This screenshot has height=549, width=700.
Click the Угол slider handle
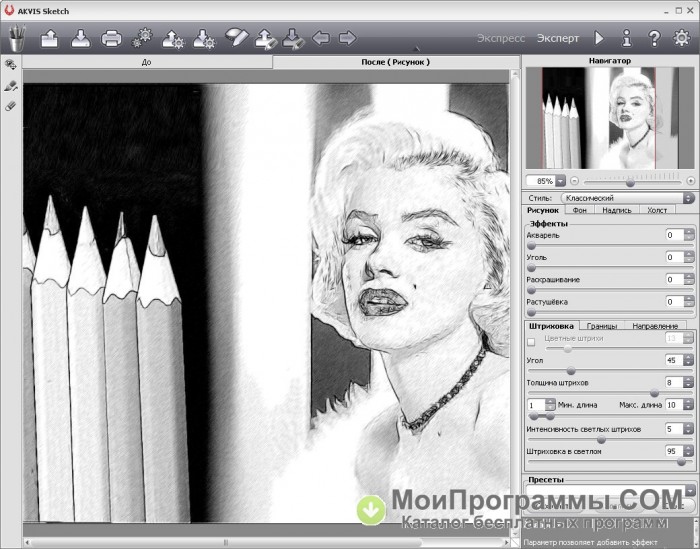(x=571, y=371)
